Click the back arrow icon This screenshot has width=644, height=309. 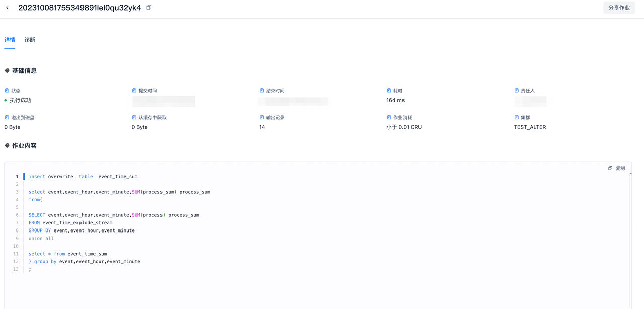point(8,8)
